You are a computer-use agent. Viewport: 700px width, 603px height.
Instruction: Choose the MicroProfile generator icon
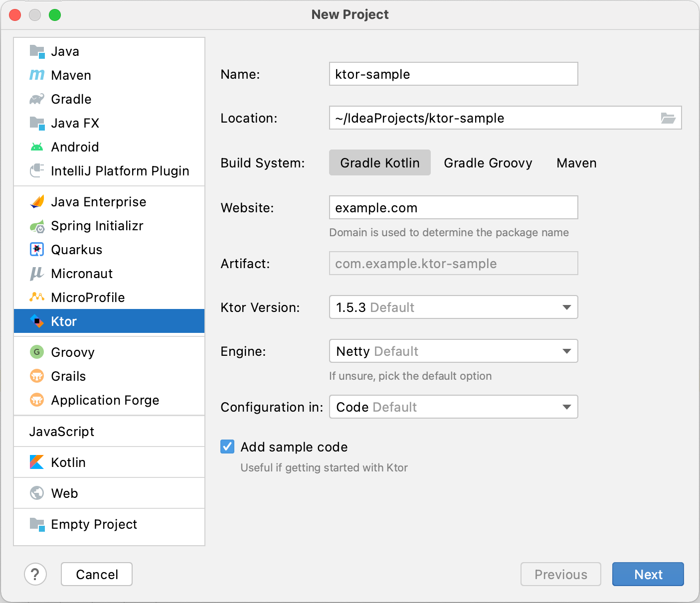[x=37, y=298]
